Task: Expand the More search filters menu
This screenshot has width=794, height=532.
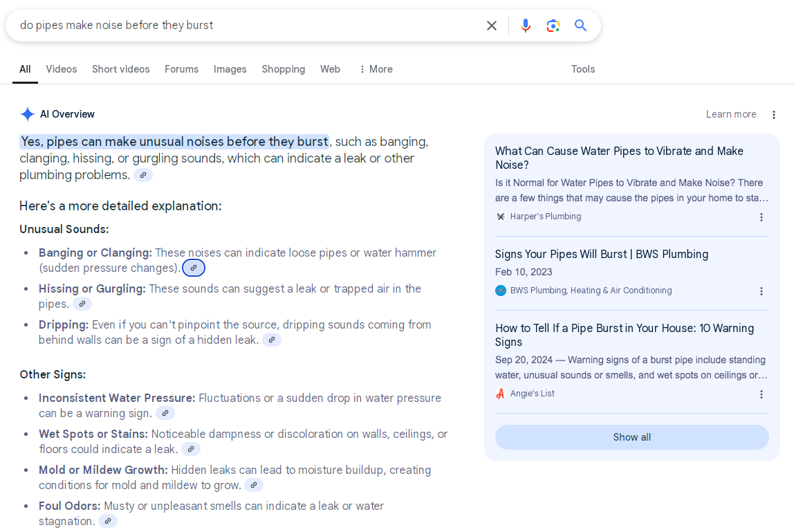Action: (x=376, y=69)
